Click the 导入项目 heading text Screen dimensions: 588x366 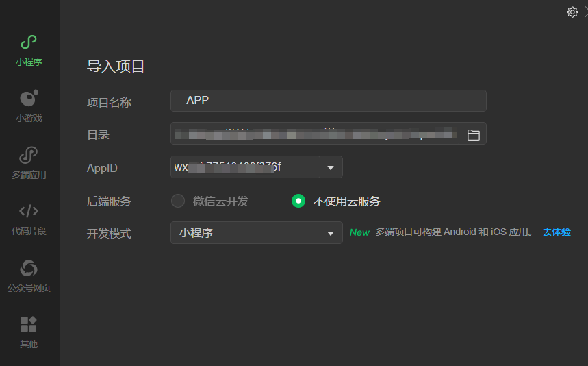pyautogui.click(x=116, y=66)
